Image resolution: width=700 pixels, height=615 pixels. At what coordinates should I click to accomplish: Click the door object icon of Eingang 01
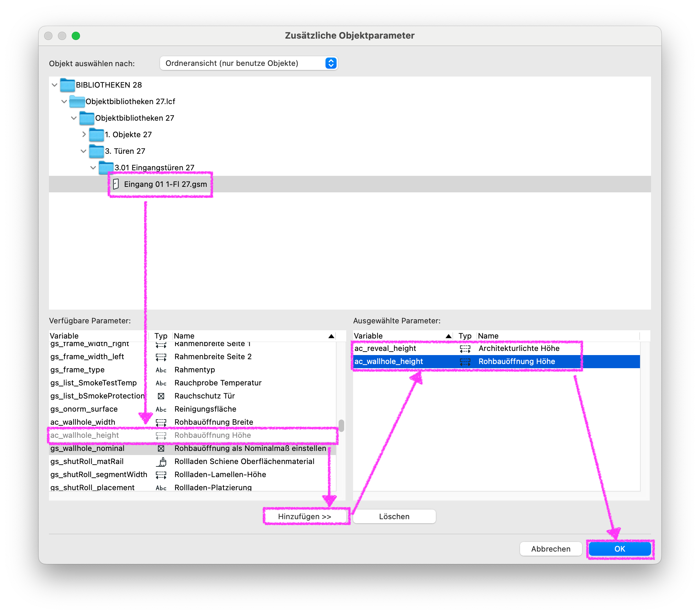116,184
